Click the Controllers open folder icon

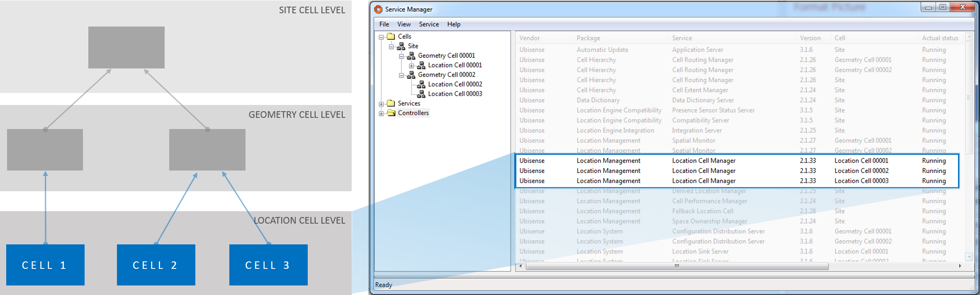pos(391,113)
